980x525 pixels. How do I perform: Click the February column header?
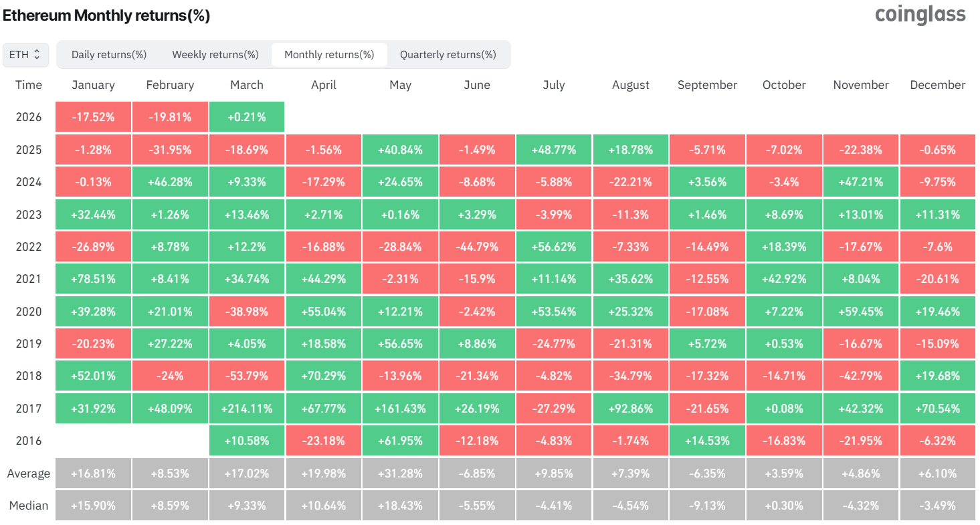pyautogui.click(x=170, y=85)
